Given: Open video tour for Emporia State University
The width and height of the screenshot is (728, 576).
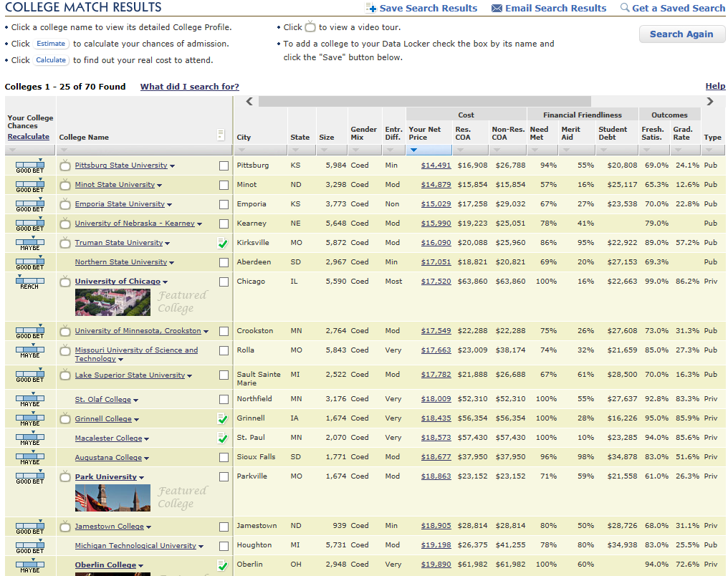Looking at the screenshot, I should (65, 204).
